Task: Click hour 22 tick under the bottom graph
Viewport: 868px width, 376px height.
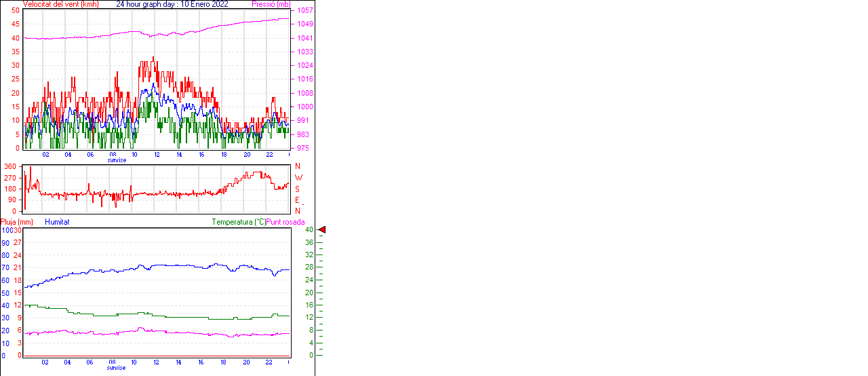Action: [x=269, y=362]
